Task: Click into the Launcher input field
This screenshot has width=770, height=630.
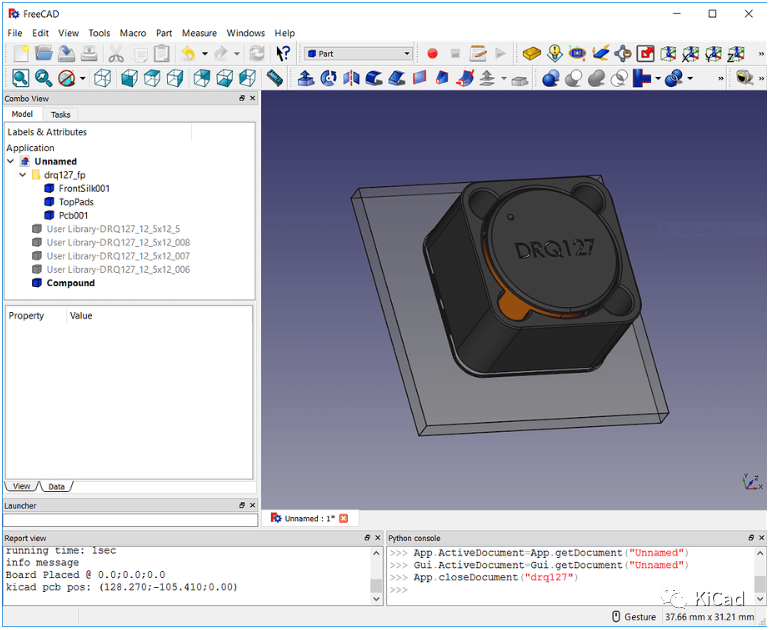Action: [x=130, y=520]
